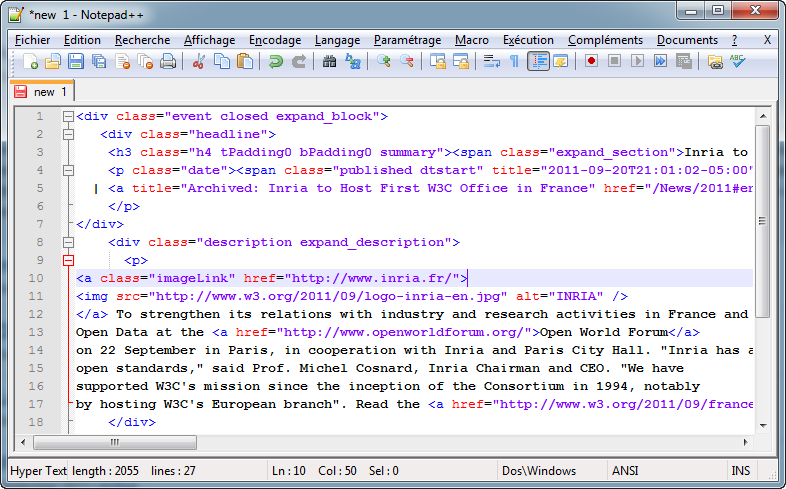Image resolution: width=786 pixels, height=489 pixels.
Task: Click the INS mode in status bar
Action: (x=740, y=471)
